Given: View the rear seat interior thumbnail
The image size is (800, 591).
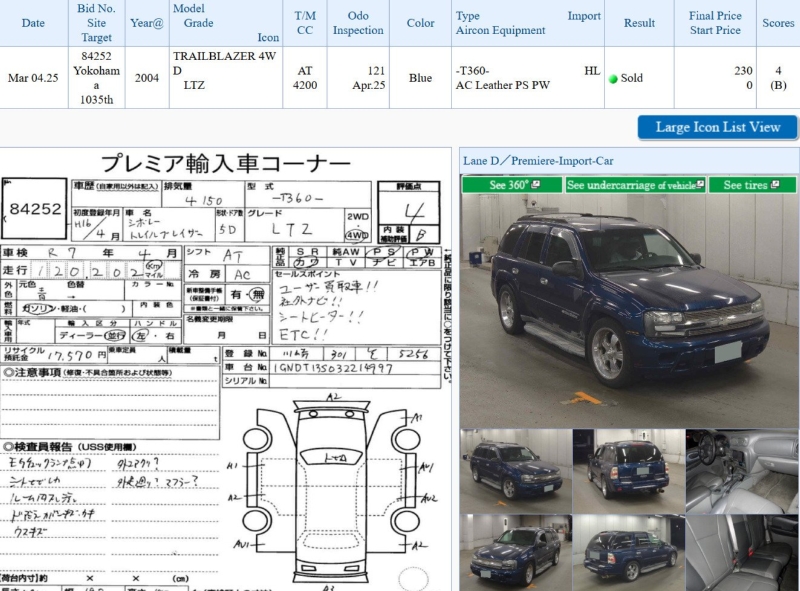Looking at the screenshot, I should coord(742,552).
